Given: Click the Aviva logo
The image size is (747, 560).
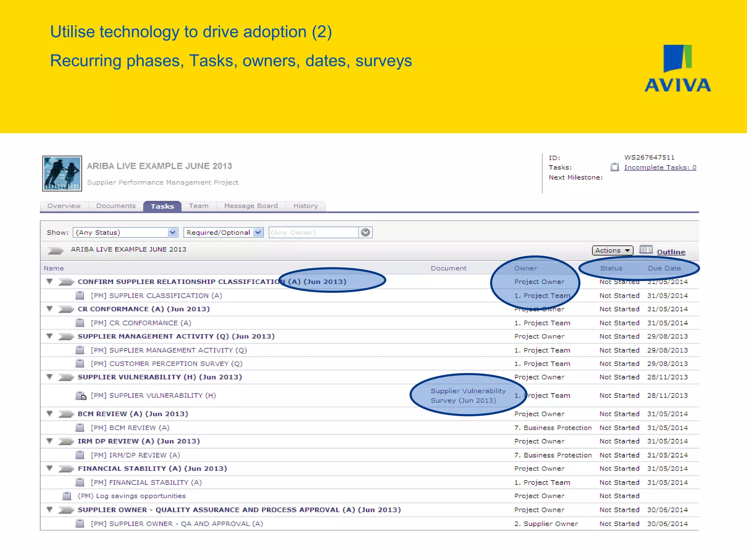Looking at the screenshot, I should click(678, 68).
